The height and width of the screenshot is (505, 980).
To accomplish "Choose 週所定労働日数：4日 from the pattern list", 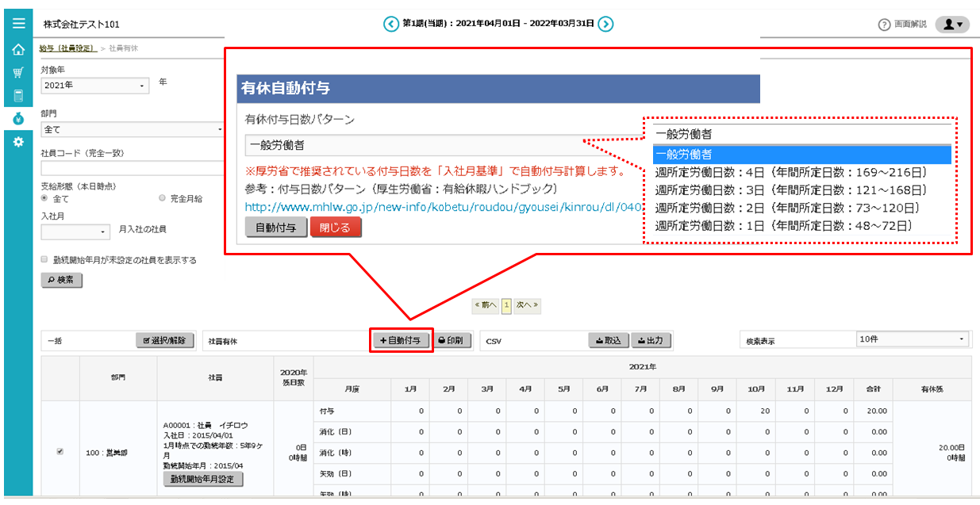I will (790, 172).
